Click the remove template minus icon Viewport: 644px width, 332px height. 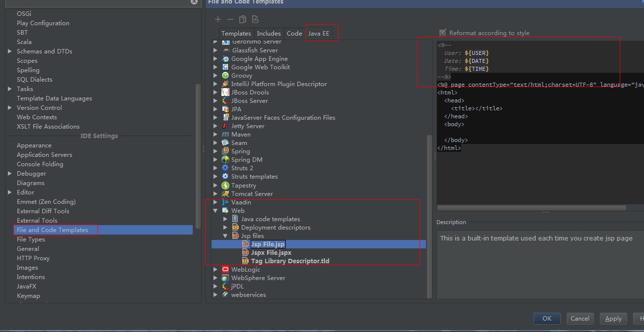point(230,19)
